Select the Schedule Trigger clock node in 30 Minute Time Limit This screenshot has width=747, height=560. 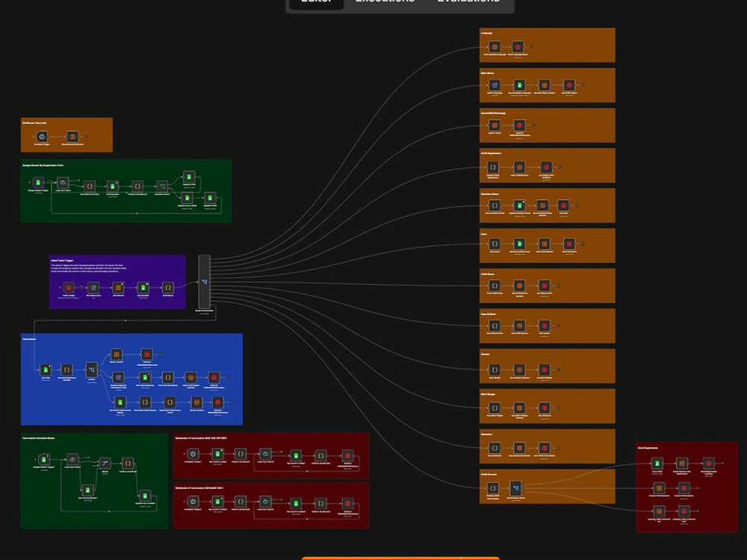[x=42, y=137]
